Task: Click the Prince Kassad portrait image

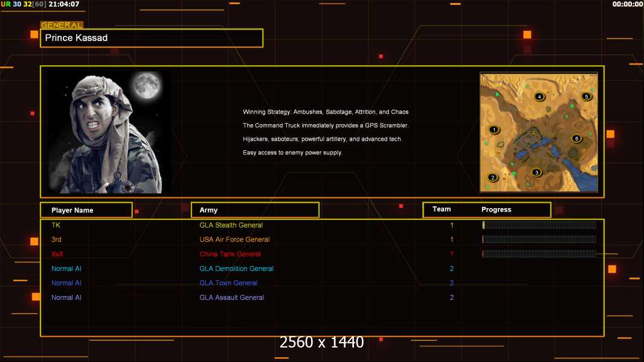Action: coord(109,133)
